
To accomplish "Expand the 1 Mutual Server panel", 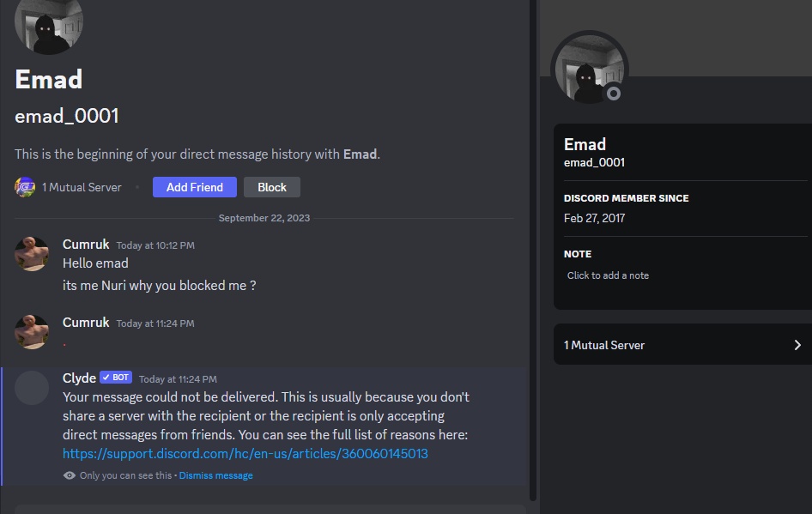I will click(x=683, y=344).
